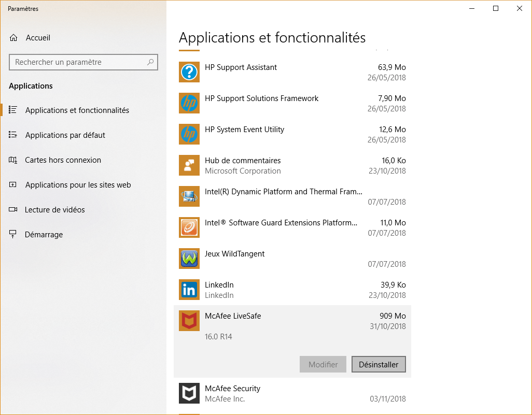Go to Cartes hors connexion
The width and height of the screenshot is (532, 415).
coord(63,160)
